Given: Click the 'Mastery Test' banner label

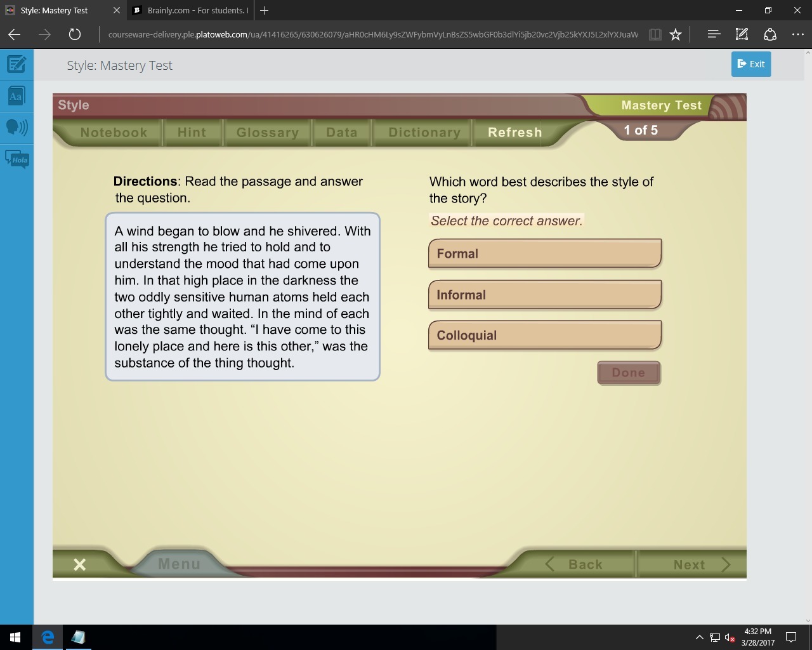Looking at the screenshot, I should tap(662, 105).
